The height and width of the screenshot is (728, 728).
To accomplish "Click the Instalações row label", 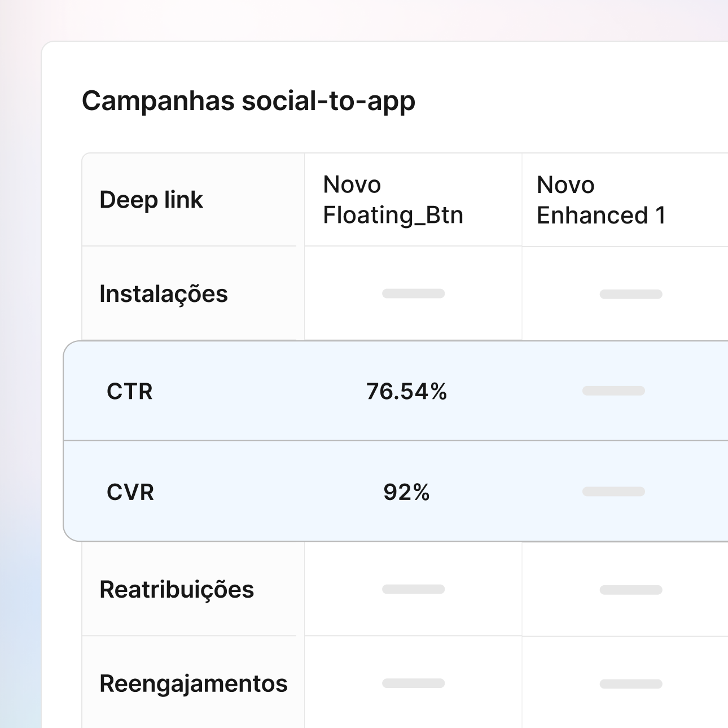I will (164, 294).
